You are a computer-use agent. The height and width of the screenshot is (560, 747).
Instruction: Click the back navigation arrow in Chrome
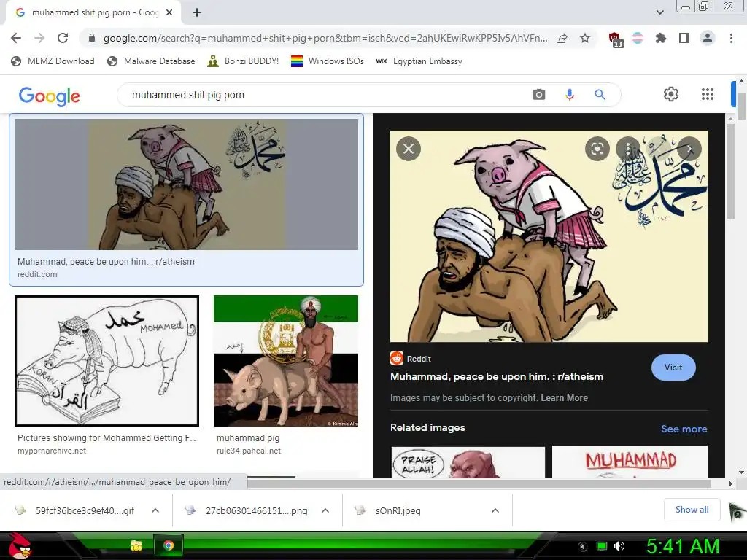(x=16, y=38)
